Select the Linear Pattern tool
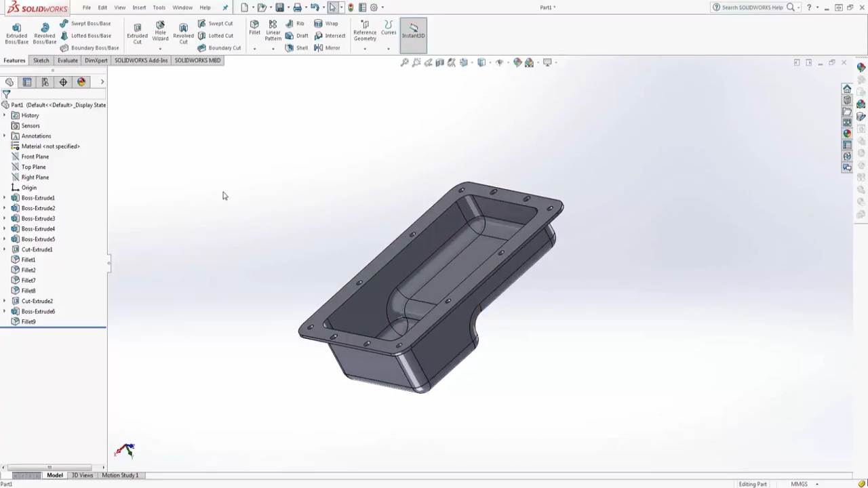Screen dimensions: 868x488 [x=273, y=30]
